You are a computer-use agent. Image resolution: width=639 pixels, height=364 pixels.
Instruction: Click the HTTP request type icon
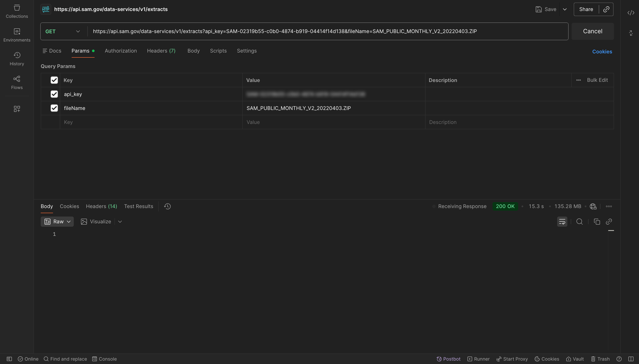[x=46, y=9]
